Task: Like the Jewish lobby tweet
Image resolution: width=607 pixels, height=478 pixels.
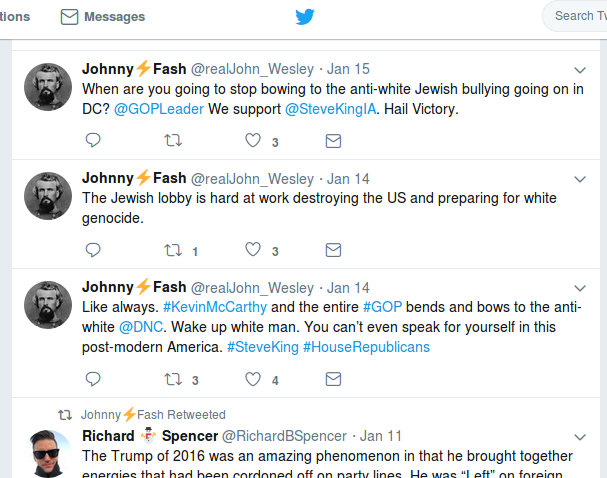Action: pos(253,250)
